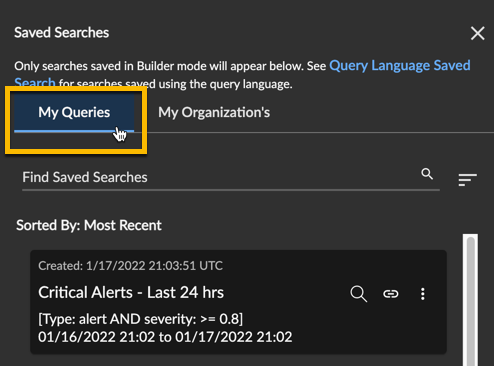The image size is (494, 366).
Task: Switch to the My Queries tab
Action: [x=74, y=112]
